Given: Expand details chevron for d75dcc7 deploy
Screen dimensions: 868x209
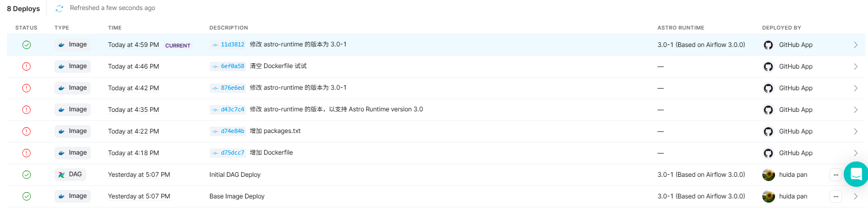Looking at the screenshot, I should coord(855,153).
